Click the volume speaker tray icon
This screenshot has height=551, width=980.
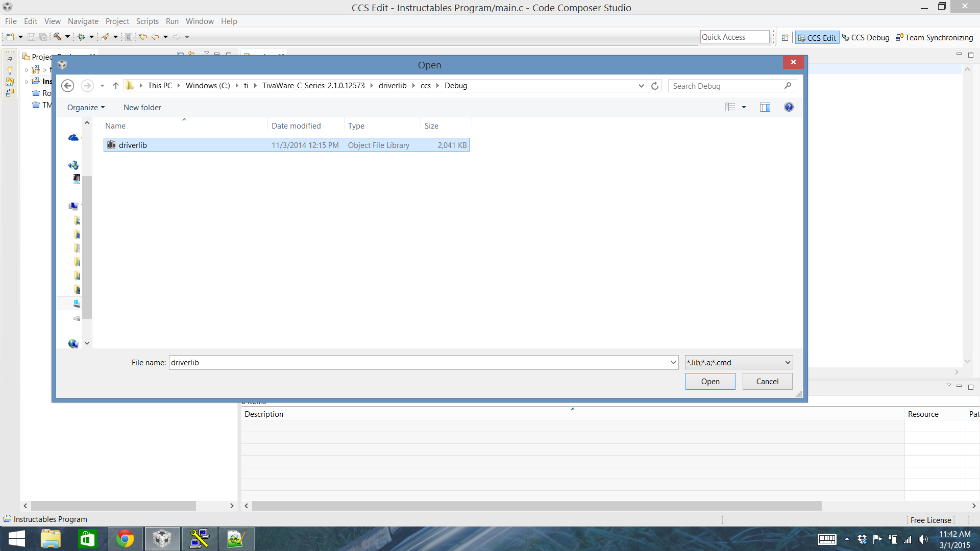click(923, 539)
